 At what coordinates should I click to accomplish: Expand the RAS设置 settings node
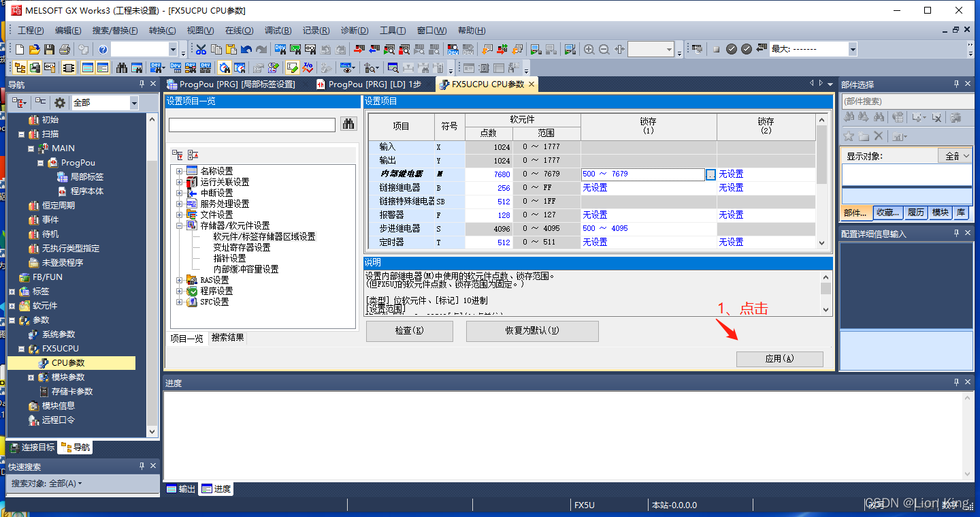180,280
